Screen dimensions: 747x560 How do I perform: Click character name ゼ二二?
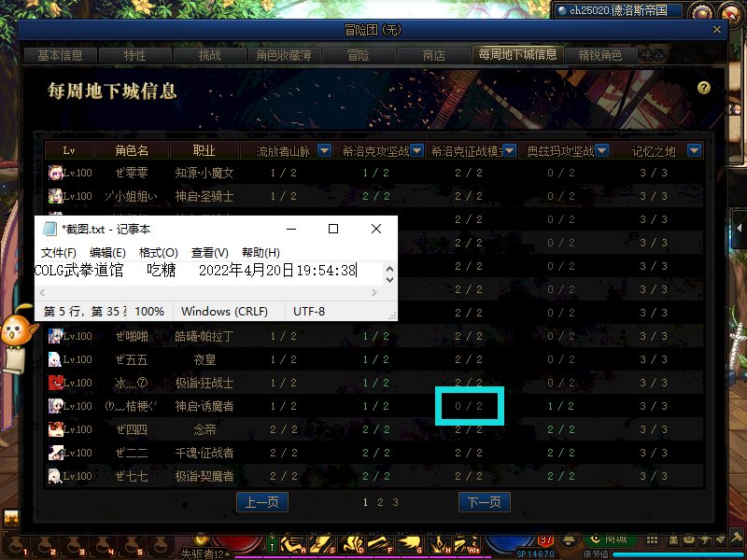coord(132,453)
